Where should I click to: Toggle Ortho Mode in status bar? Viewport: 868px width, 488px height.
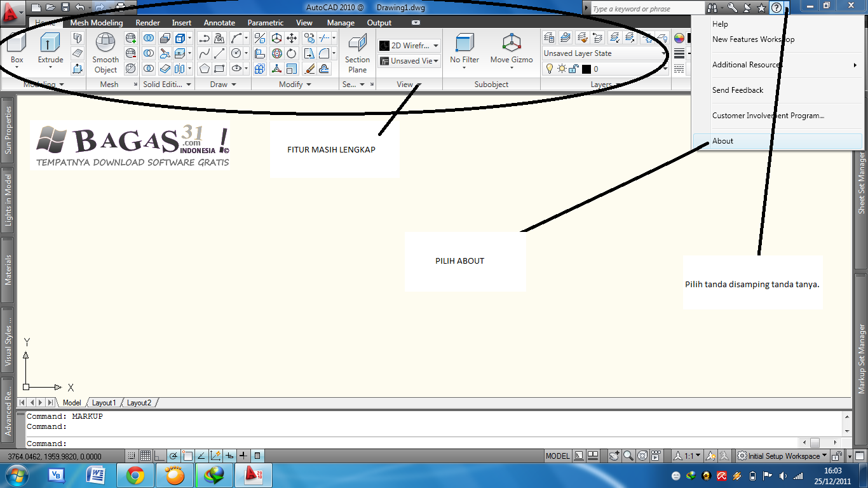(159, 456)
